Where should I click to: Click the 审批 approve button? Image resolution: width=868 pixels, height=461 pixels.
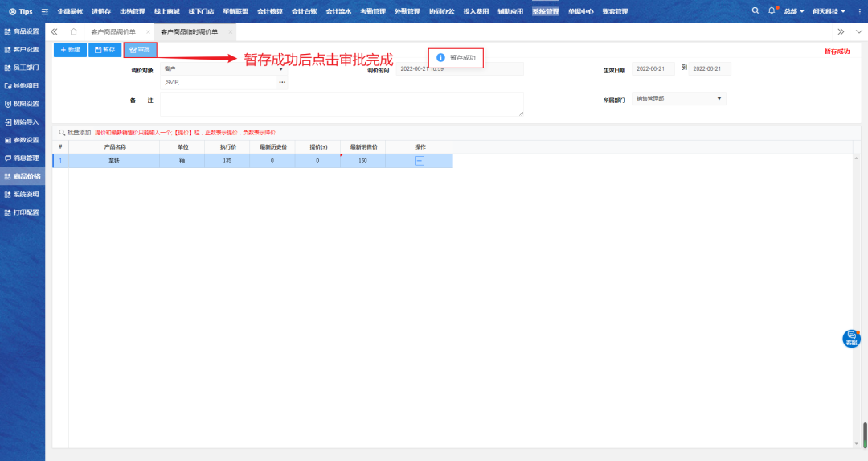(x=140, y=50)
